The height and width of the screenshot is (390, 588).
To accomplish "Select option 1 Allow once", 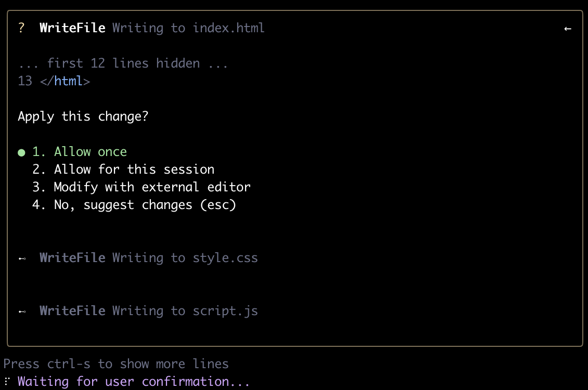I will pos(80,152).
